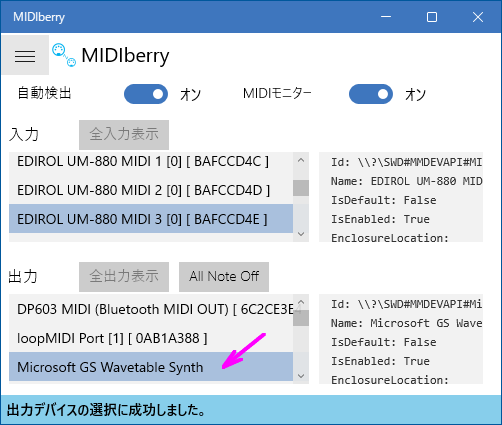Click the MIDIberry connector logo icon
This screenshot has height=425, width=502.
pyautogui.click(x=64, y=55)
